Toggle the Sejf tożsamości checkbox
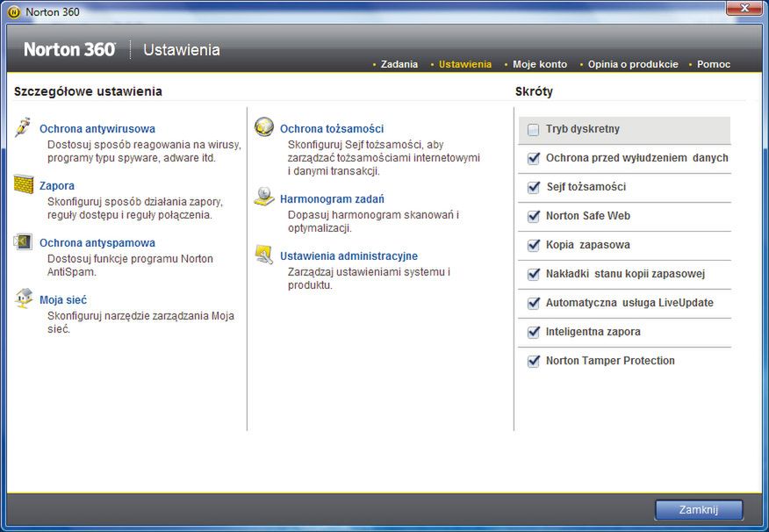Viewport: 769px width, 532px height. pyautogui.click(x=534, y=187)
